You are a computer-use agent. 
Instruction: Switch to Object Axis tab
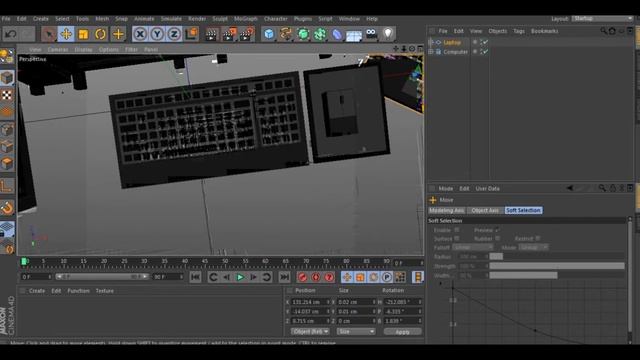[x=485, y=210]
